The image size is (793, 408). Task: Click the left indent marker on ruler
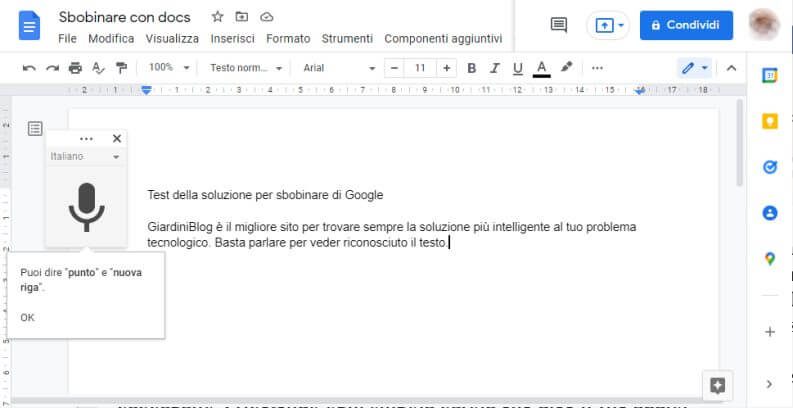[146, 90]
